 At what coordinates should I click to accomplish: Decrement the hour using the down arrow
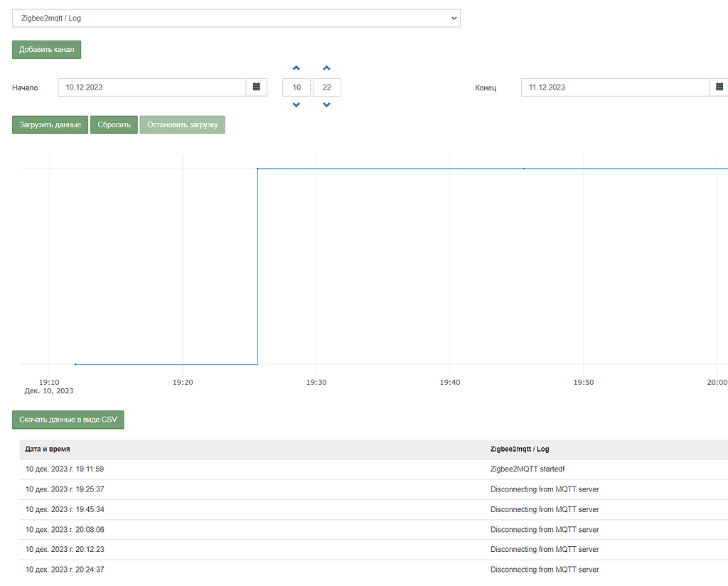pos(296,105)
